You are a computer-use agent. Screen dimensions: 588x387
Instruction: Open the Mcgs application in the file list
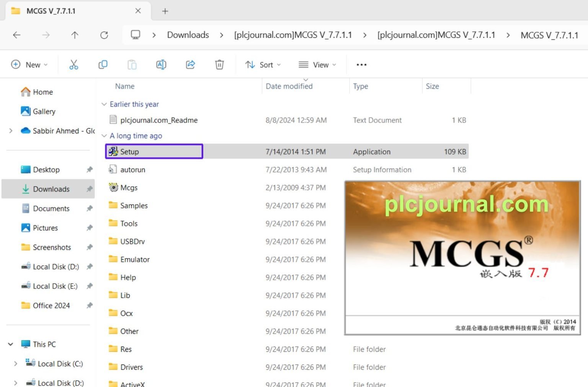[x=129, y=187]
